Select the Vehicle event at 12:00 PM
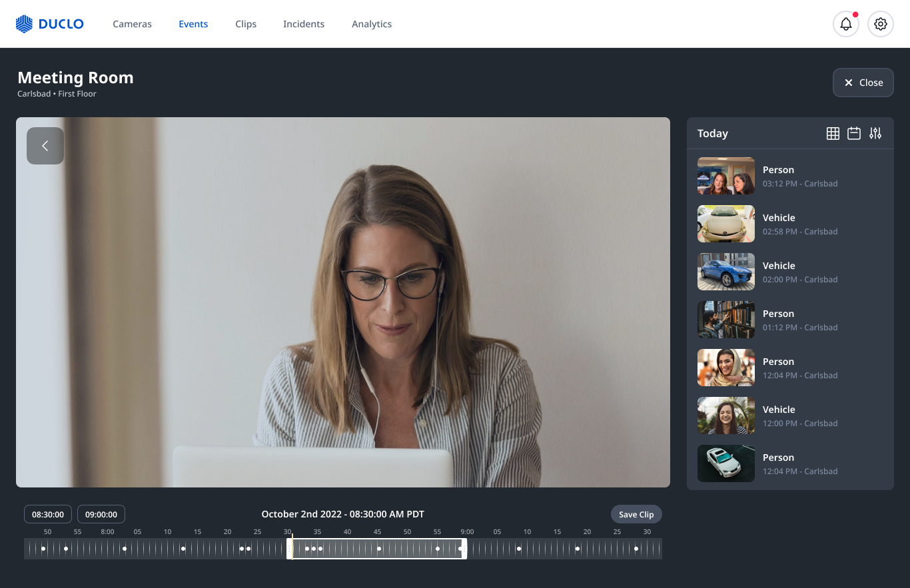Viewport: 910px width, 588px height. [x=790, y=416]
